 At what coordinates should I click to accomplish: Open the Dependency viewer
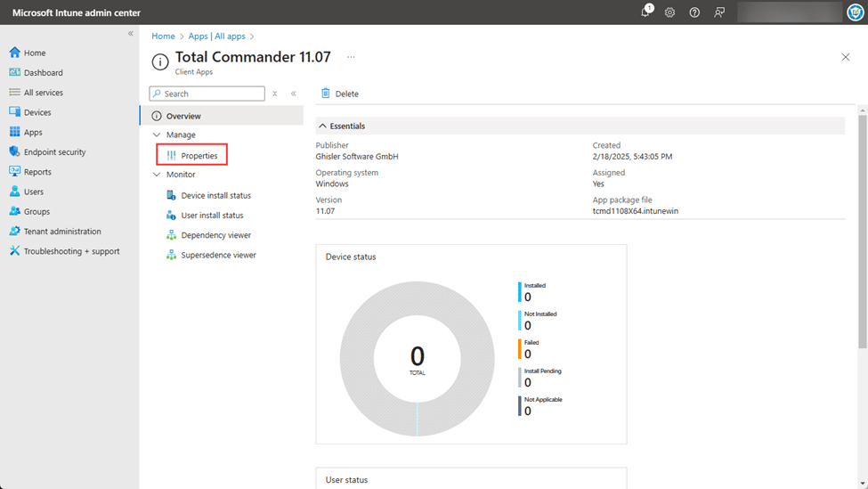pyautogui.click(x=215, y=235)
